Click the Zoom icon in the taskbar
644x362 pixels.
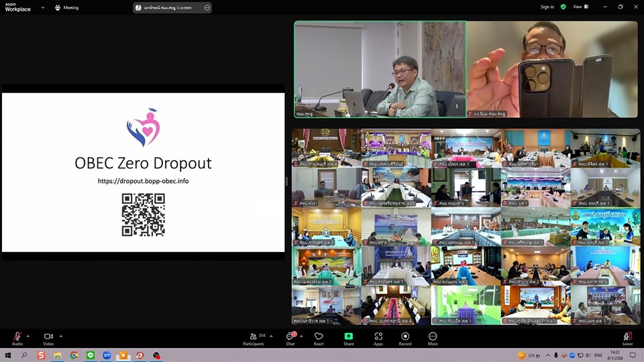107,355
